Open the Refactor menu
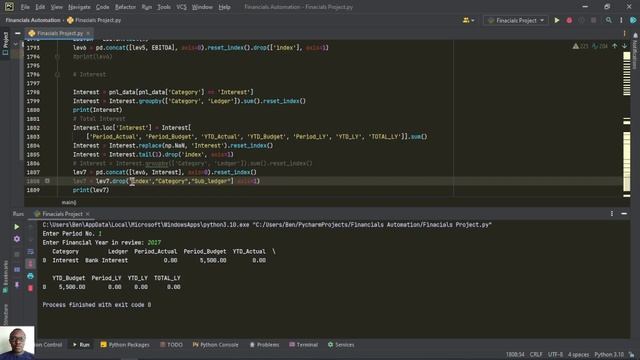Image resolution: width=640 pixels, height=360 pixels. click(x=125, y=7)
